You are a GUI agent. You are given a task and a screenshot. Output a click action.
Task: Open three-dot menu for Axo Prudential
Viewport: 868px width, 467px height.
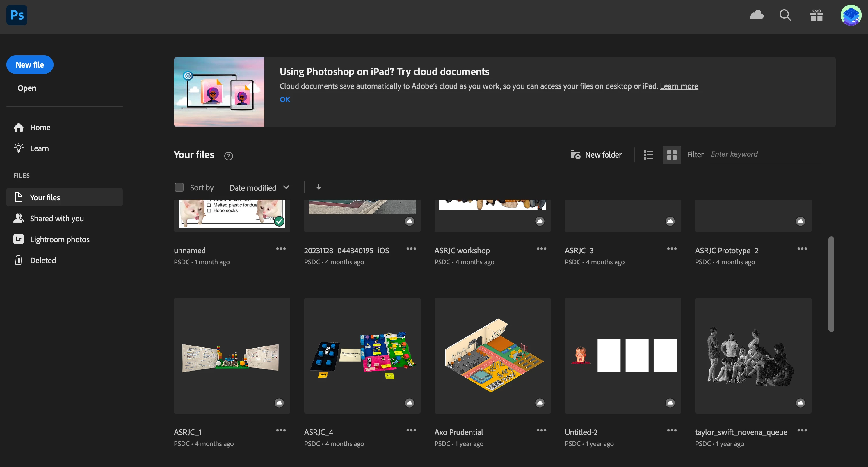(541, 430)
